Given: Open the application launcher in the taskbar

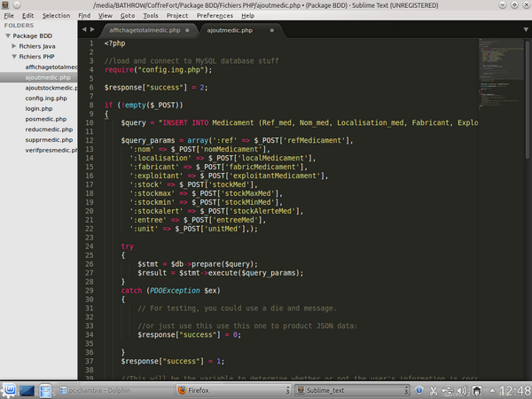Looking at the screenshot, I should 9,389.
